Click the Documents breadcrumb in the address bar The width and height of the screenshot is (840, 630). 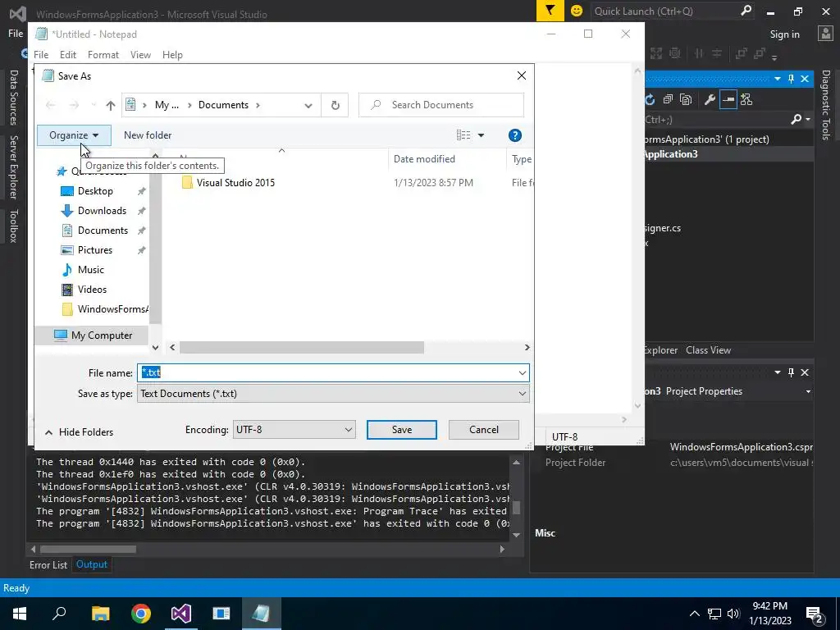point(223,105)
